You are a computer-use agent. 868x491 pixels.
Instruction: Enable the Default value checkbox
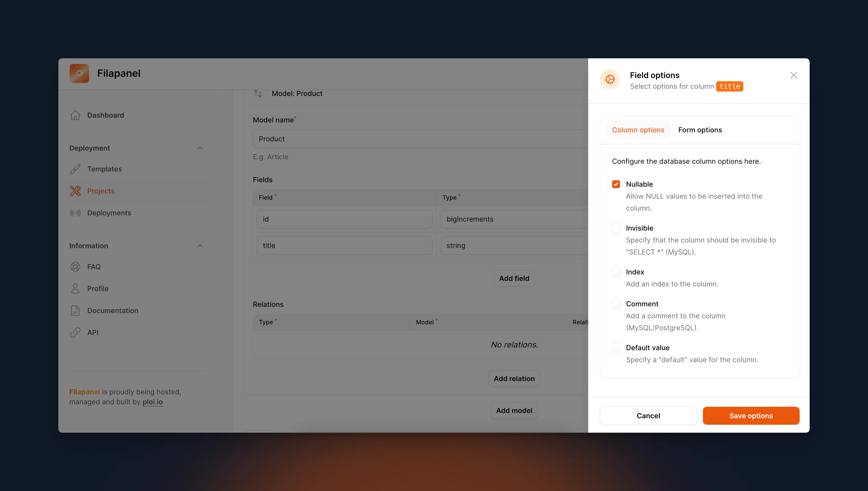coord(616,348)
